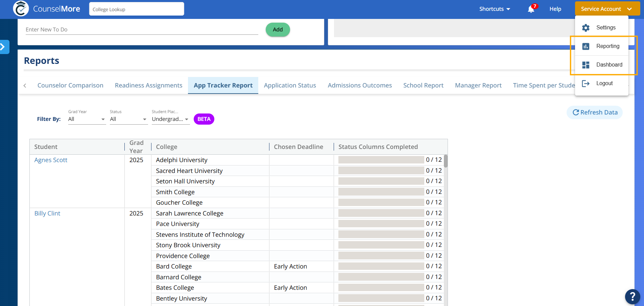The height and width of the screenshot is (306, 644).
Task: Click the CounselMore logo icon
Action: point(21,9)
